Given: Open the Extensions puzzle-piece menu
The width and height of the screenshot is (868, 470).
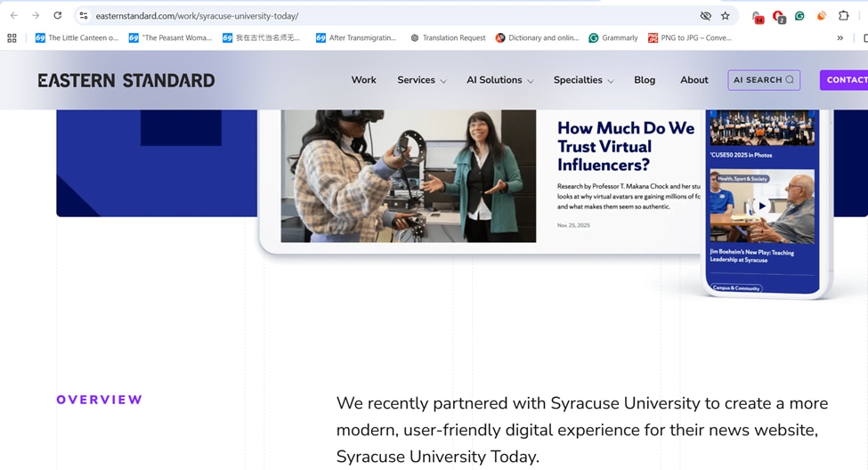Looking at the screenshot, I should 844,15.
